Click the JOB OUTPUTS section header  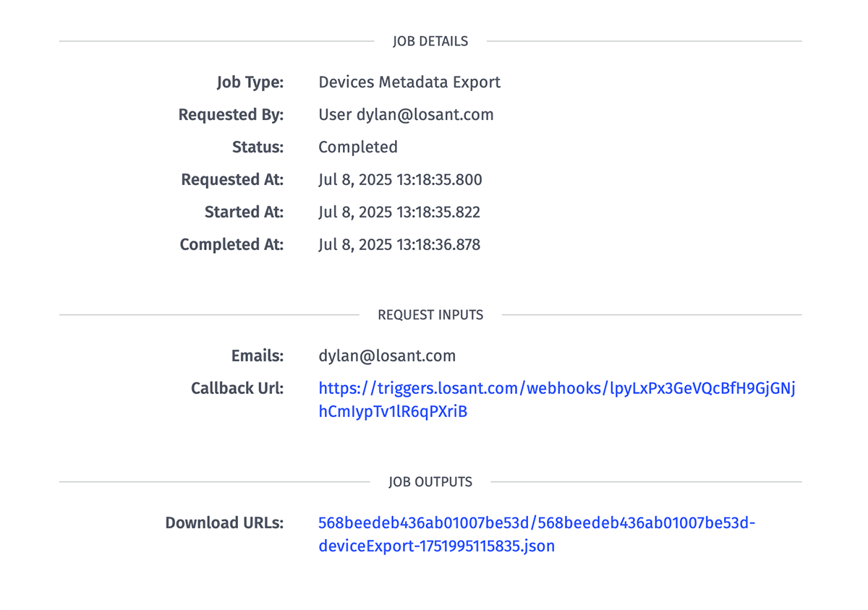(x=430, y=482)
